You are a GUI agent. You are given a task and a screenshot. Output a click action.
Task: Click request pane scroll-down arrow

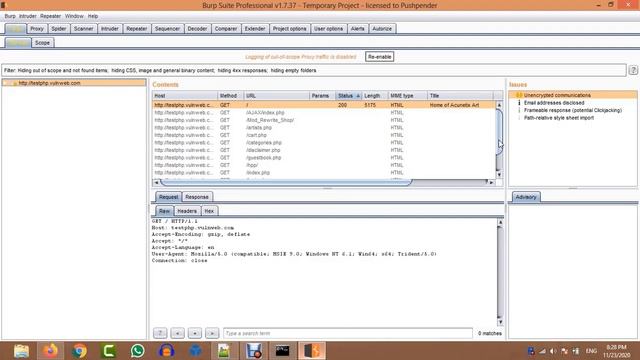pos(500,322)
